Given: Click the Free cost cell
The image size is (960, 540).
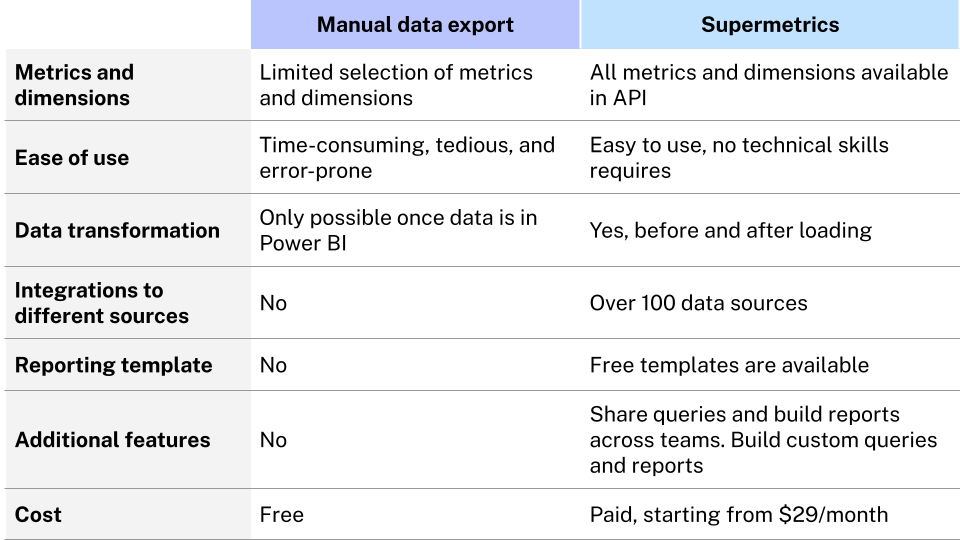Looking at the screenshot, I should click(282, 515).
